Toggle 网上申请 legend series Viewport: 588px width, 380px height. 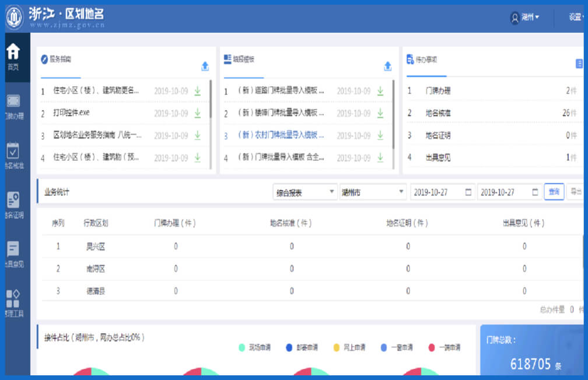(x=349, y=348)
